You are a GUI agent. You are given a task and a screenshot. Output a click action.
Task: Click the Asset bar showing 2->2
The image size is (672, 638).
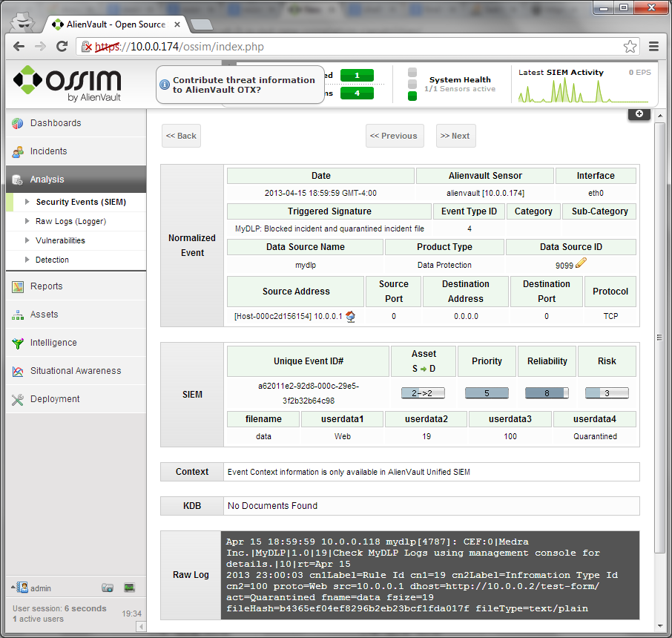[x=423, y=393]
